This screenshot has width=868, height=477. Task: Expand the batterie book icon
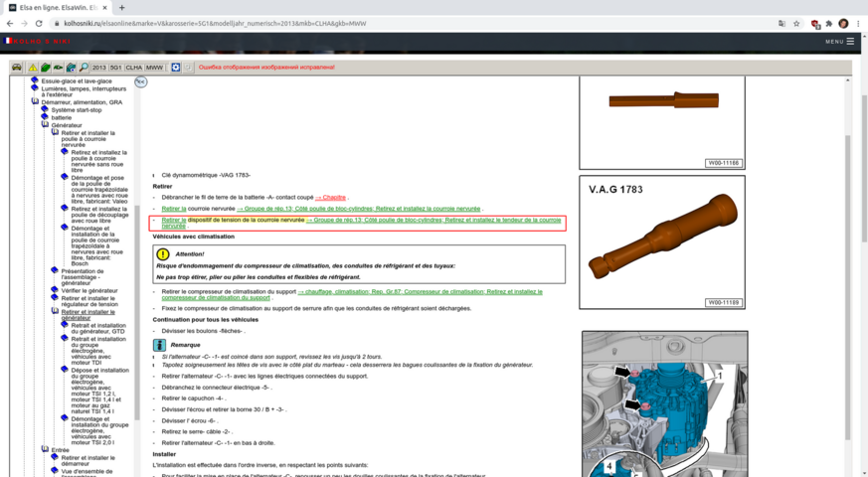coord(45,116)
